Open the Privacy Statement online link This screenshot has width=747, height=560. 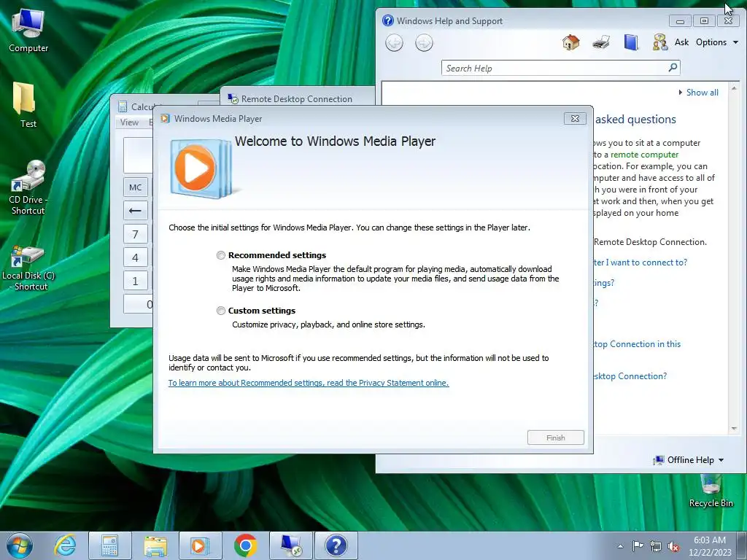tap(309, 383)
